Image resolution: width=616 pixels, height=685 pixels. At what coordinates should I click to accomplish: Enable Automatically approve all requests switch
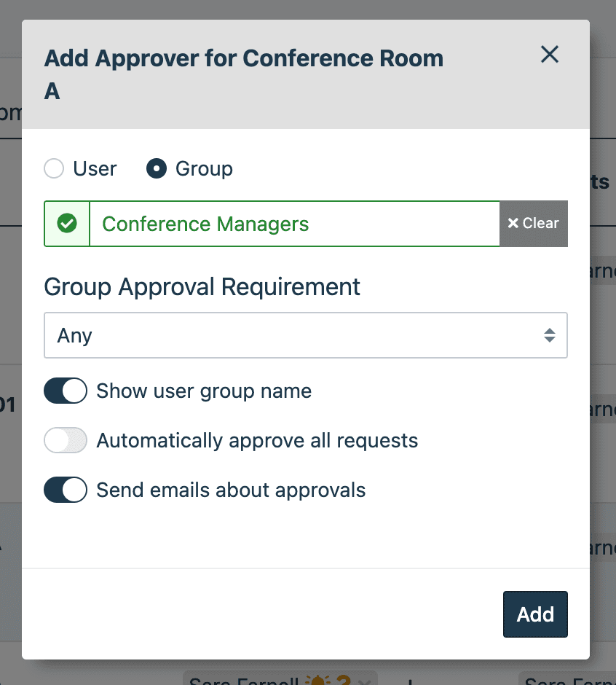[x=66, y=441]
